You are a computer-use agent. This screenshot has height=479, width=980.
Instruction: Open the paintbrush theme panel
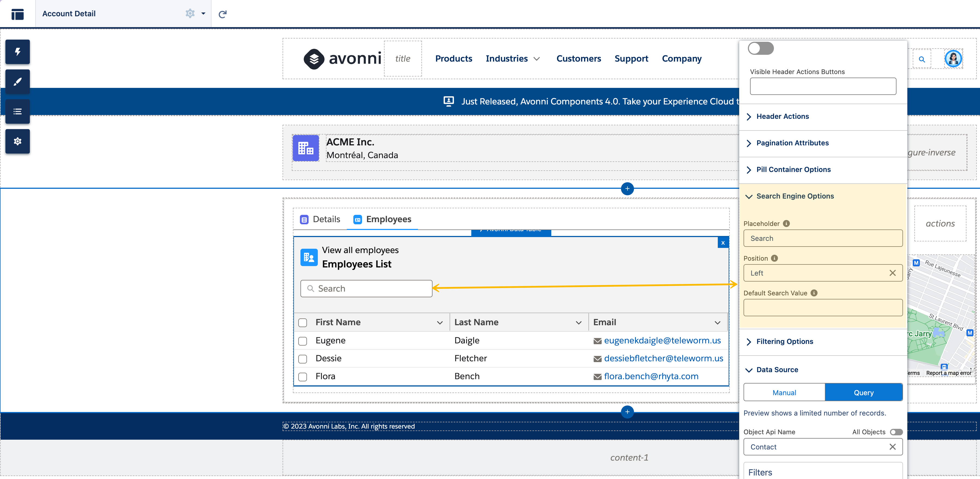18,81
